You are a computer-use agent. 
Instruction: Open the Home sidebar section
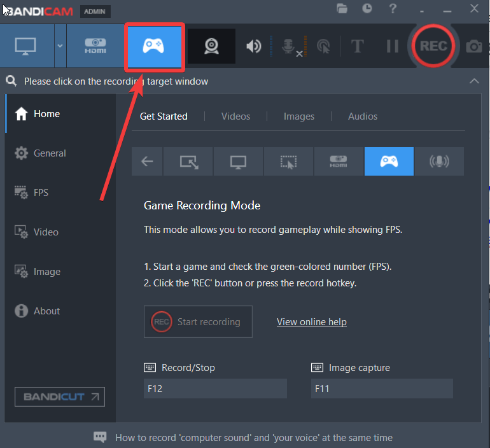click(x=60, y=114)
